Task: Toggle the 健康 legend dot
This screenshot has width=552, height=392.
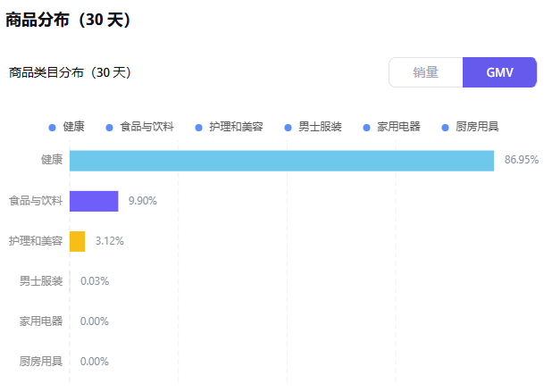Action: click(x=52, y=128)
